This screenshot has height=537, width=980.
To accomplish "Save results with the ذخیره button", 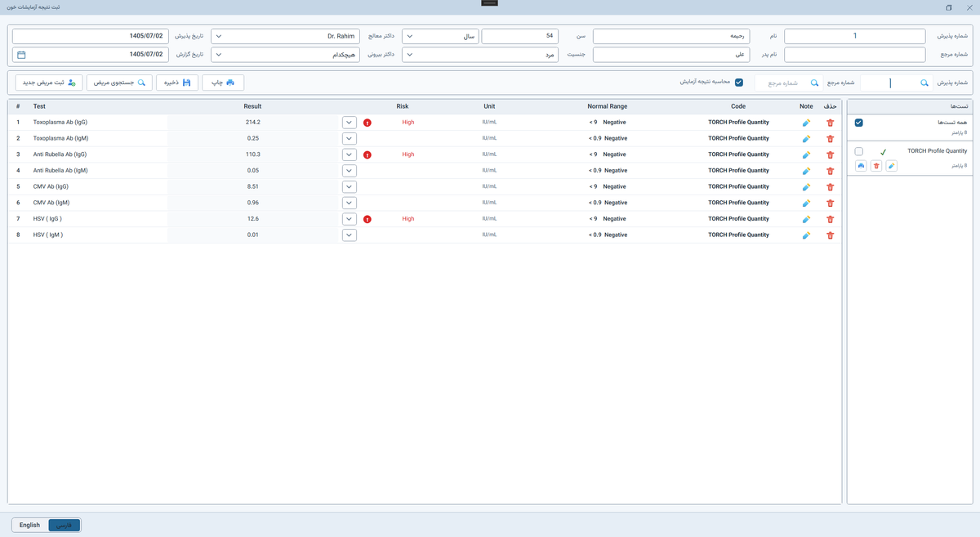I will tap(177, 83).
